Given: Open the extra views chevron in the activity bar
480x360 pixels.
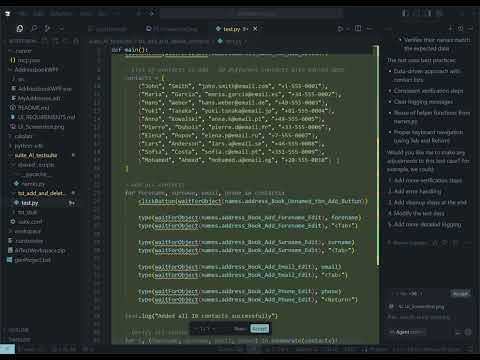Looking at the screenshot, I should (61, 29).
